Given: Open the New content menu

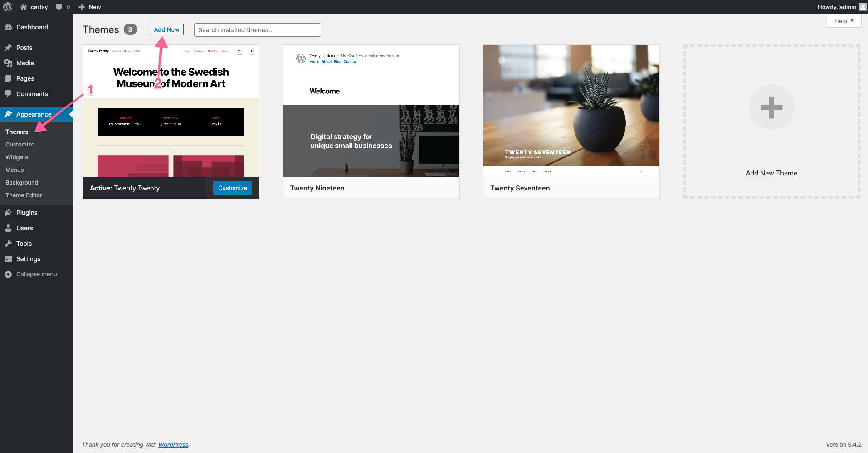Looking at the screenshot, I should [x=90, y=7].
